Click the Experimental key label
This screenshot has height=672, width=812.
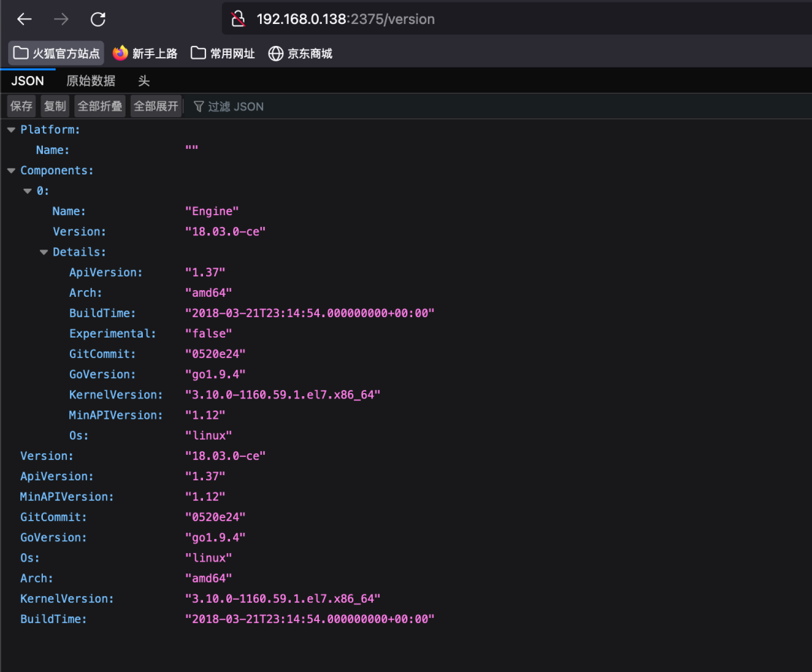(112, 334)
